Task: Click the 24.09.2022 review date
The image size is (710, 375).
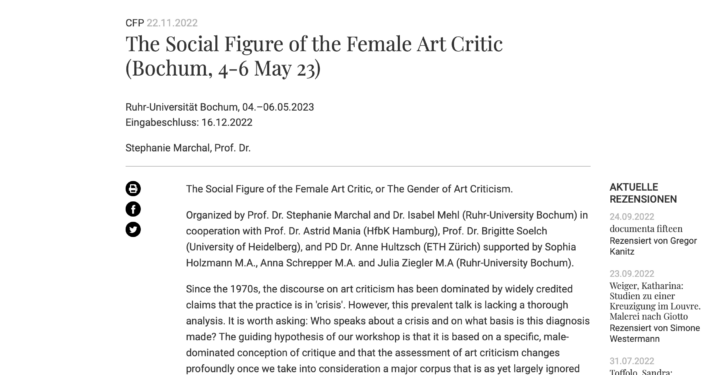Action: click(x=632, y=217)
